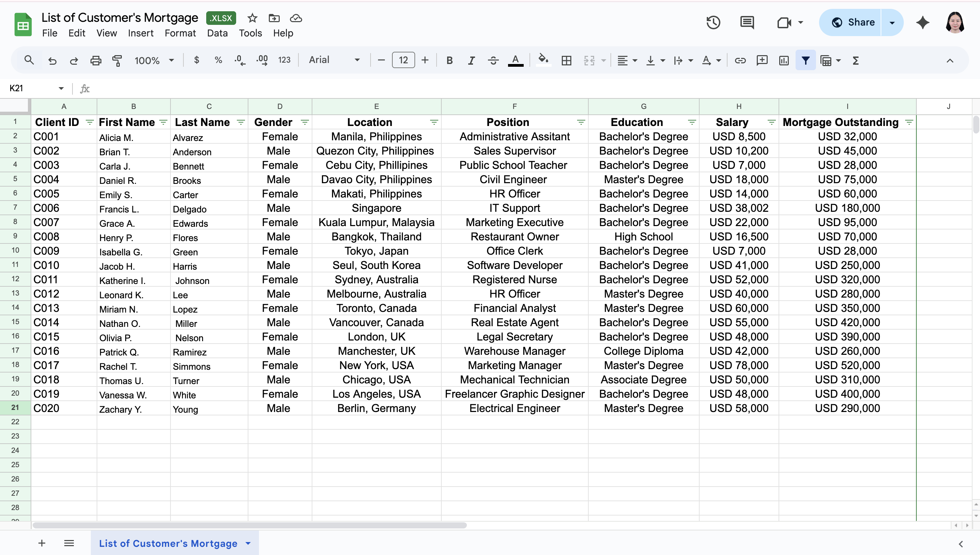Click the insert chart icon
This screenshot has width=980, height=555.
[784, 60]
